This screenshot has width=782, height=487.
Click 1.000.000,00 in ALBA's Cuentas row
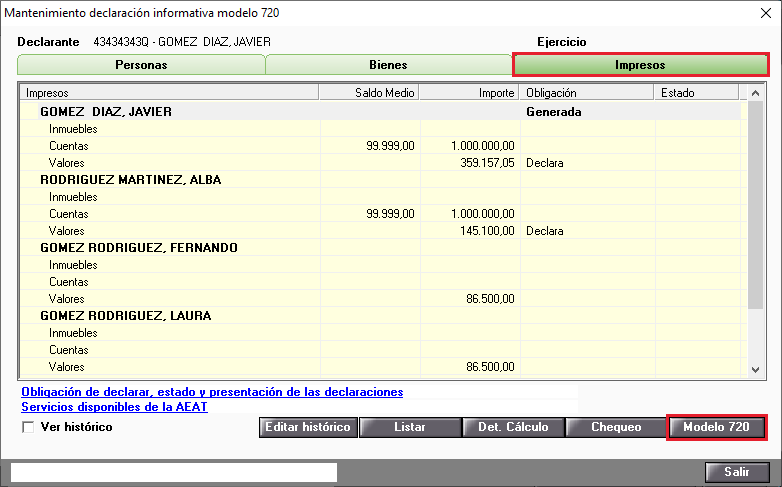(x=483, y=214)
